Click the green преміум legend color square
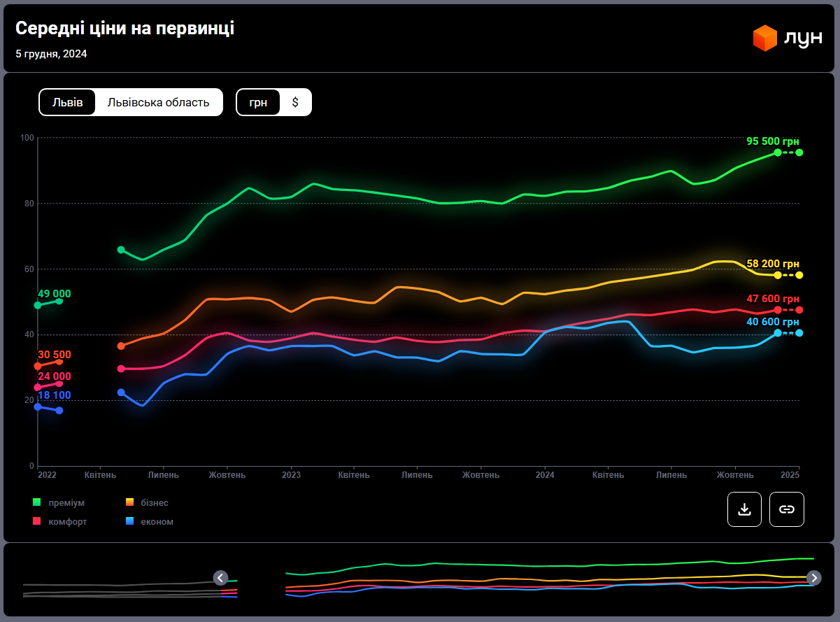Viewport: 840px width, 622px height. [x=37, y=502]
